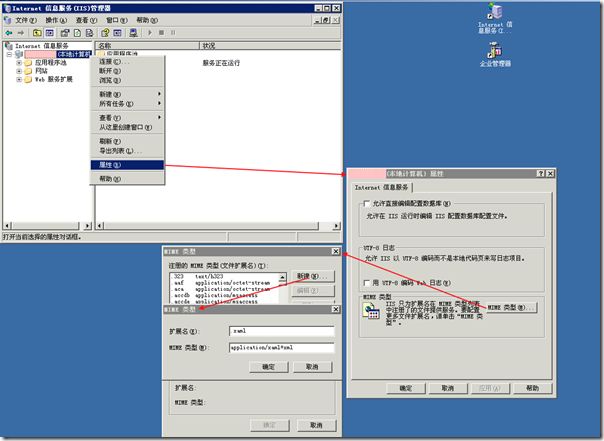Click the 状况 column header

point(270,46)
